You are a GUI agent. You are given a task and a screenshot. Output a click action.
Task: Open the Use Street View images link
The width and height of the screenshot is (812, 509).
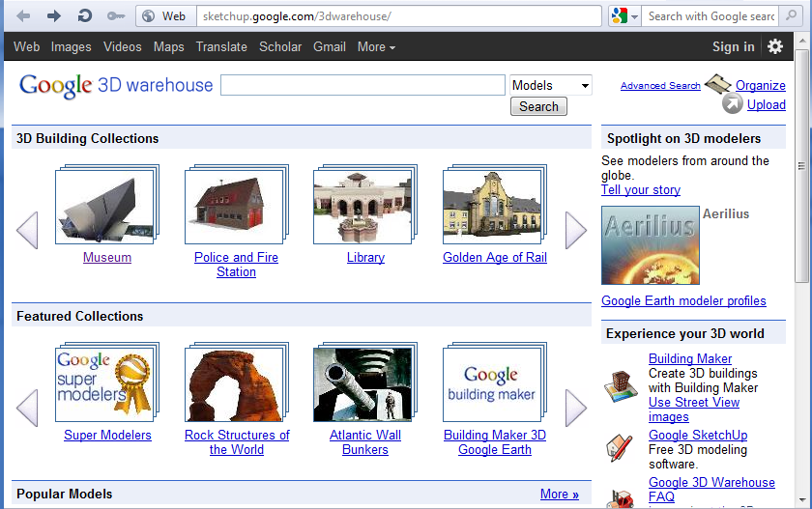tap(694, 410)
